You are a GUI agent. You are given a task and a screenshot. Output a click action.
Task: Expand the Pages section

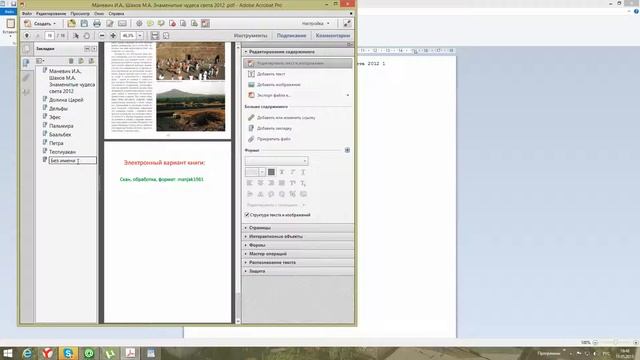coord(298,228)
